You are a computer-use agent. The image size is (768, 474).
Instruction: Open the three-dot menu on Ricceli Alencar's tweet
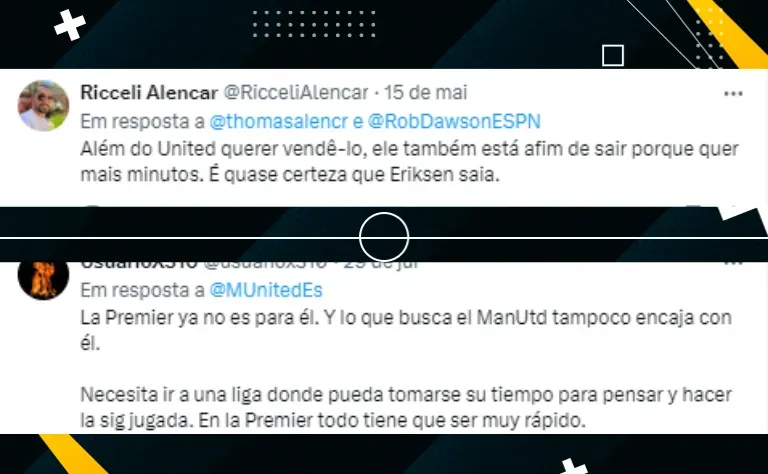[x=733, y=94]
